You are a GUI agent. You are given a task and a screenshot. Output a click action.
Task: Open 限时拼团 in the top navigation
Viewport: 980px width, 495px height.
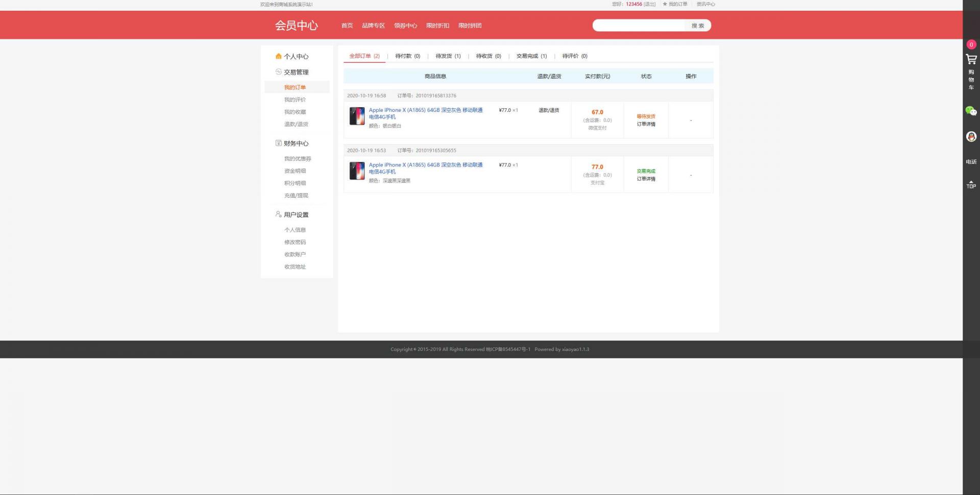coord(470,26)
